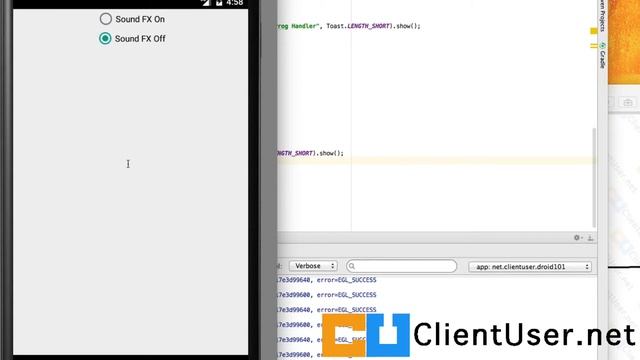
Task: Open the logcat panel gear settings
Action: [577, 238]
